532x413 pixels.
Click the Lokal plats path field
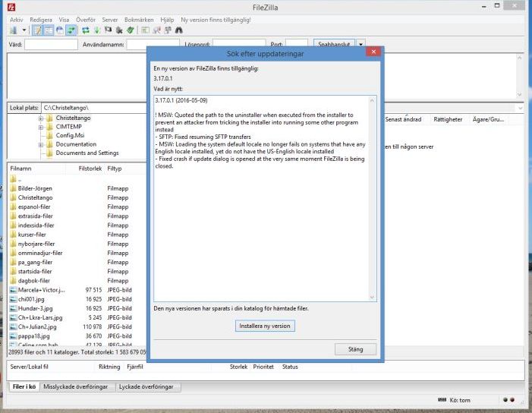pyautogui.click(x=95, y=108)
